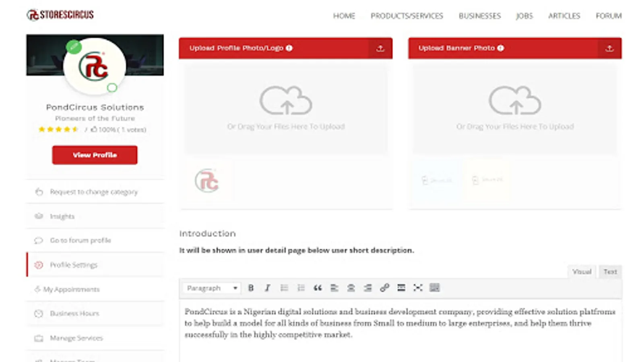Enter fullscreen editor mode
This screenshot has height=362, width=644.
pyautogui.click(x=418, y=288)
